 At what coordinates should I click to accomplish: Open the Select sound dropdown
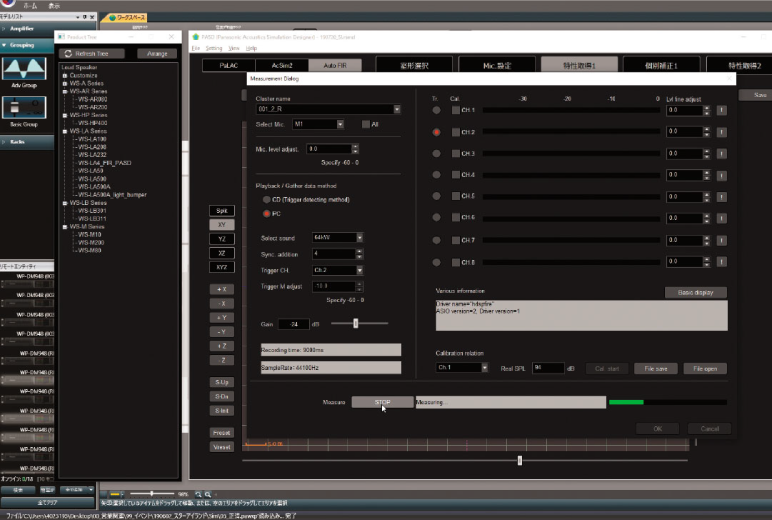click(356, 238)
